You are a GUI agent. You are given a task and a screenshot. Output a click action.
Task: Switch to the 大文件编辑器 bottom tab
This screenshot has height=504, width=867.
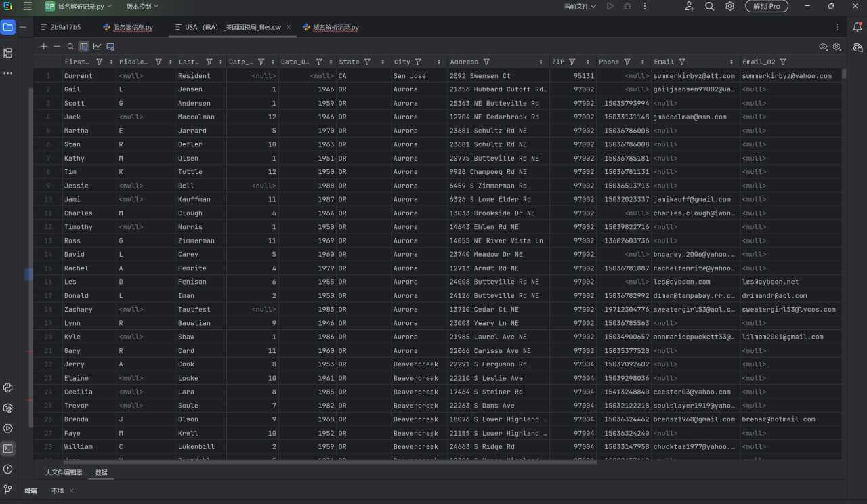pos(64,472)
